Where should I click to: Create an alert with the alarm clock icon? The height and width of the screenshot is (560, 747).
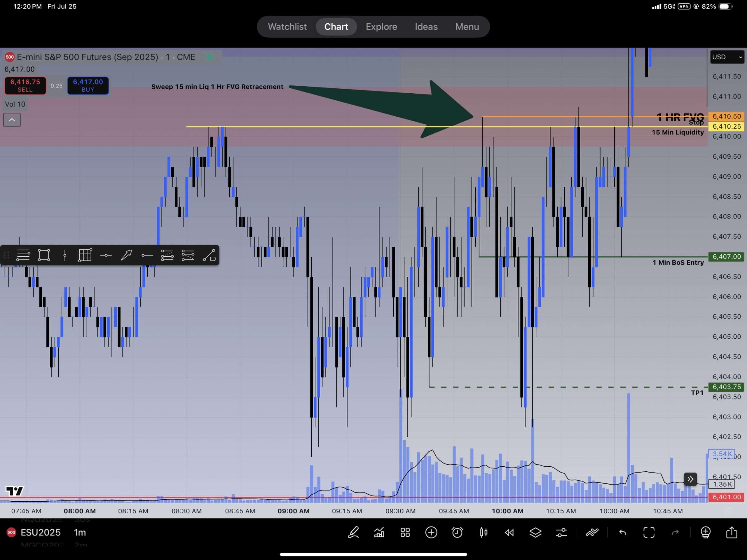pos(457,533)
